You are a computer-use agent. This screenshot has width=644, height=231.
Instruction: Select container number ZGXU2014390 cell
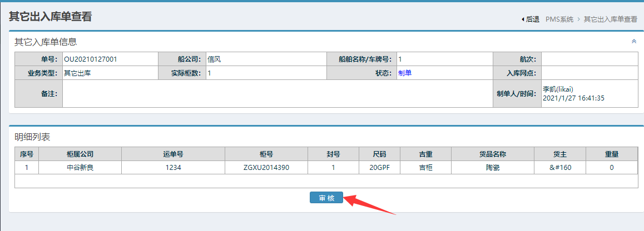[266, 167]
